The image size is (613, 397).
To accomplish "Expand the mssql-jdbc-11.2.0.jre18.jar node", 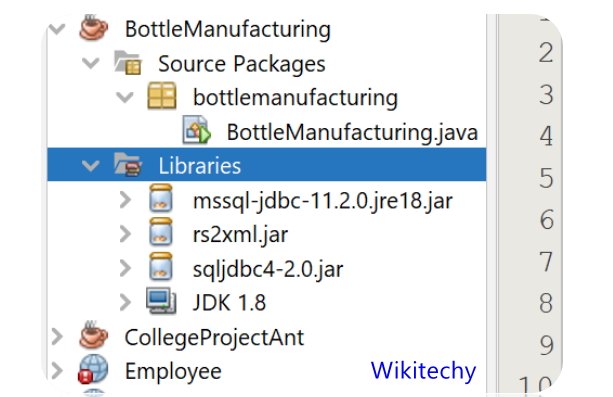I will click(x=125, y=199).
